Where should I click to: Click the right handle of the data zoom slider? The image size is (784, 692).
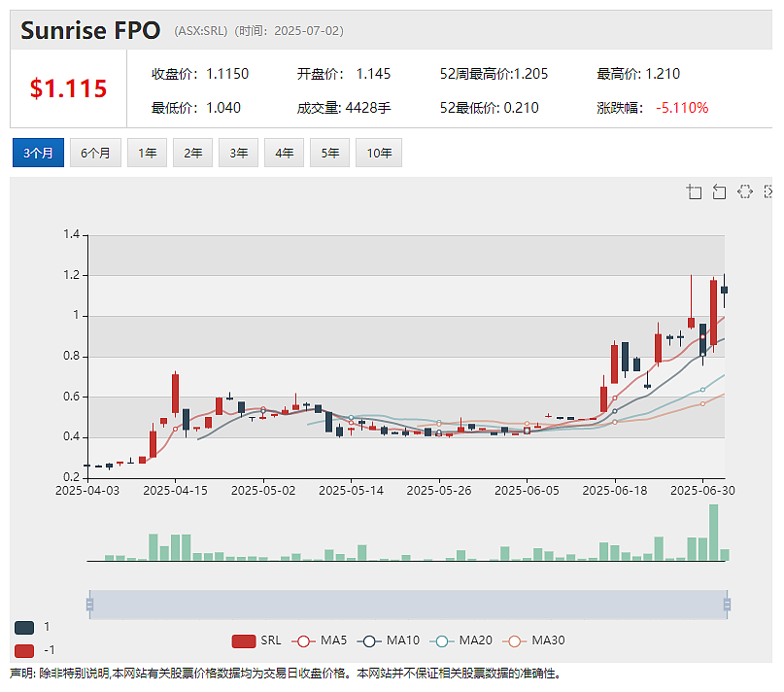click(727, 605)
